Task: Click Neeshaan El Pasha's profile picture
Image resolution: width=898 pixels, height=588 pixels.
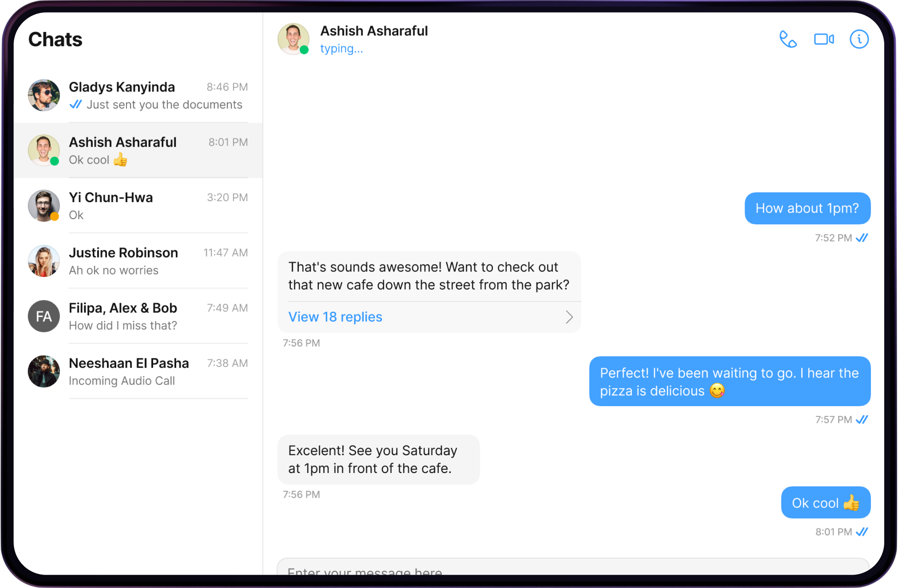Action: tap(44, 371)
